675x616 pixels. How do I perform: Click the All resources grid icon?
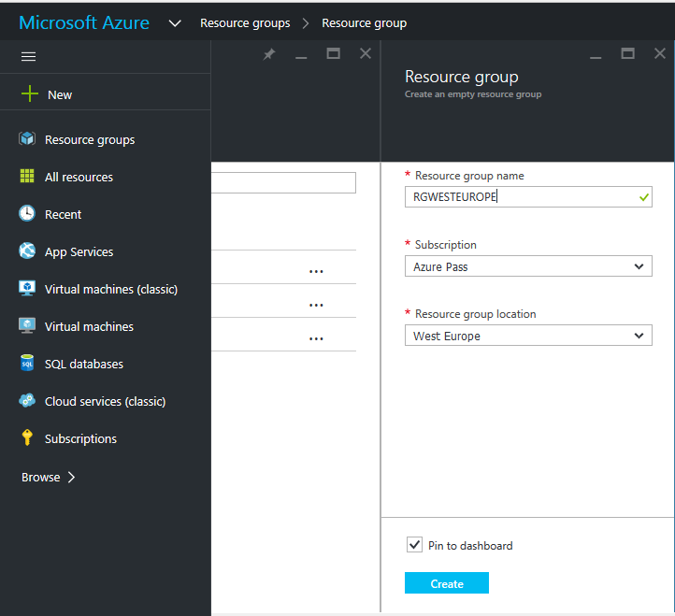(27, 176)
